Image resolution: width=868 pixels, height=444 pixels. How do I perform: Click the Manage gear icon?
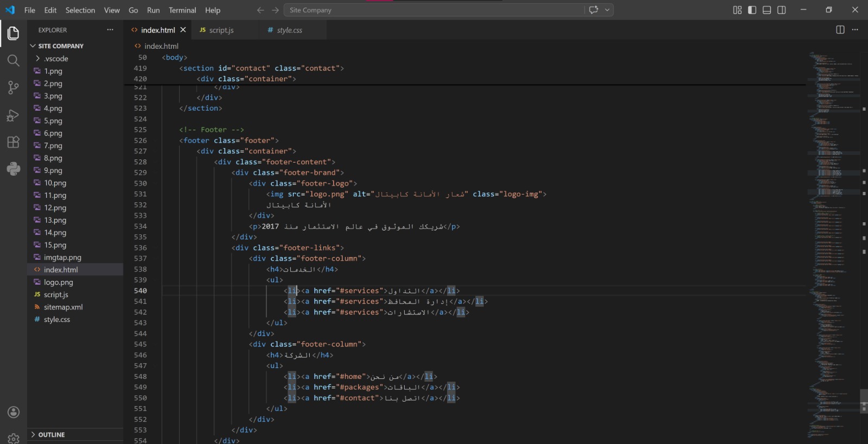[x=13, y=437]
